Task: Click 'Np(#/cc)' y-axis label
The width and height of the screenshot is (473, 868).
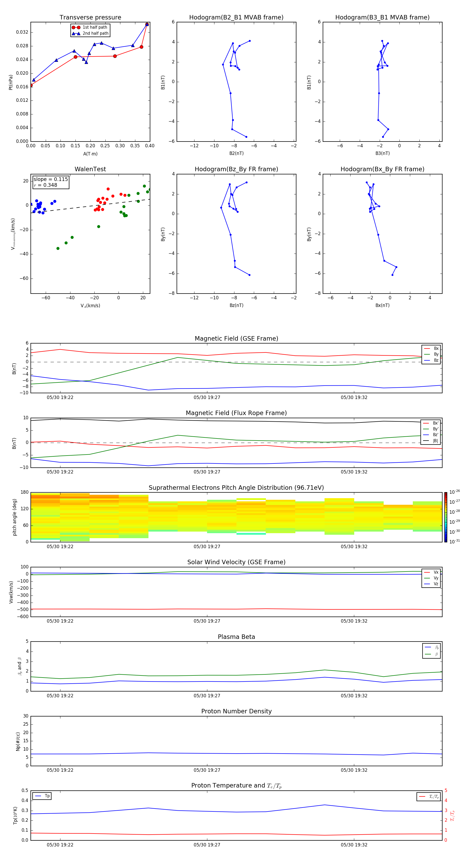Action: coord(18,741)
